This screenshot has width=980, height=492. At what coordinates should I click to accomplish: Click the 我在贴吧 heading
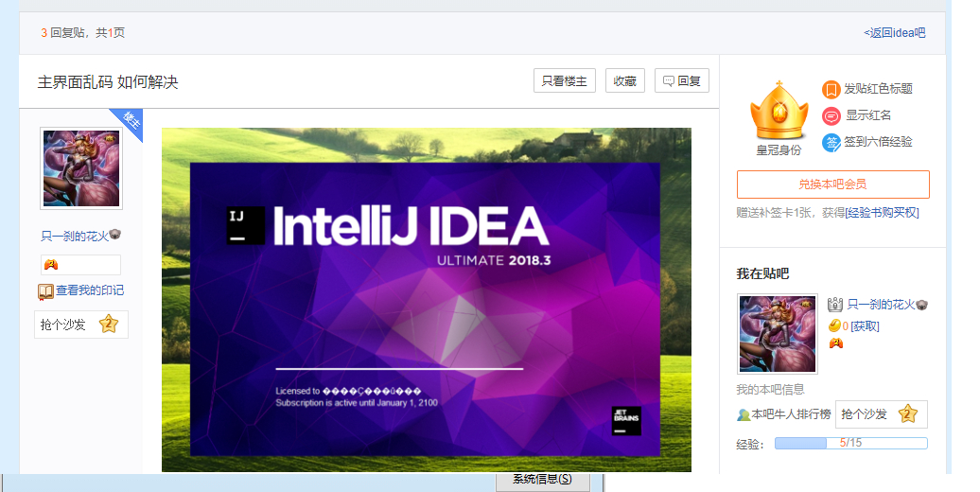click(x=762, y=273)
